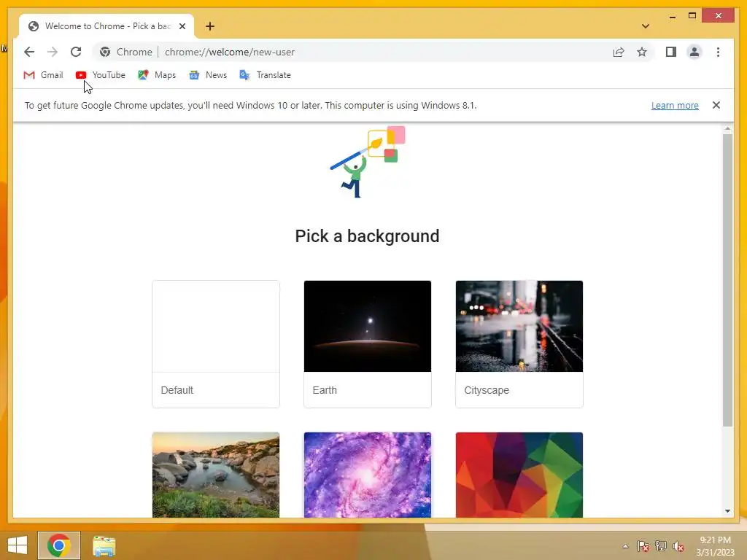Click the scrollbar down arrow

click(x=727, y=511)
